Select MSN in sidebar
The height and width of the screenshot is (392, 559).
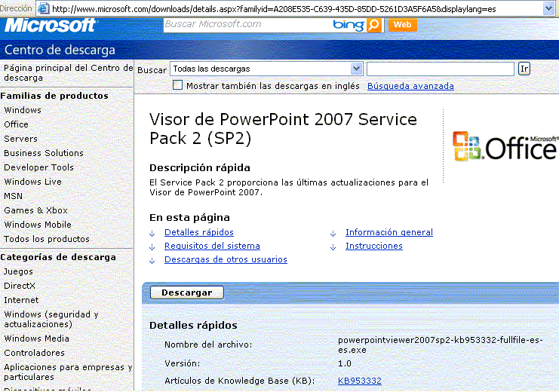pyautogui.click(x=13, y=196)
